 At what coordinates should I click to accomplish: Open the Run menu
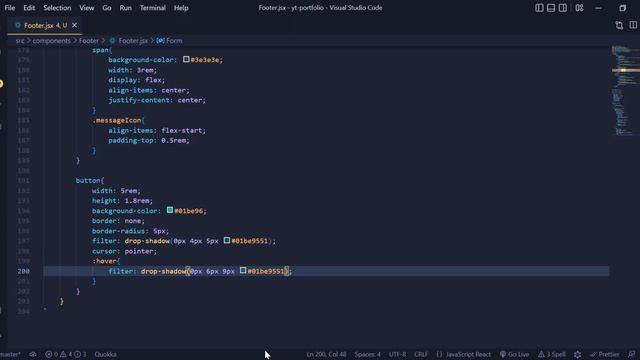click(x=125, y=8)
